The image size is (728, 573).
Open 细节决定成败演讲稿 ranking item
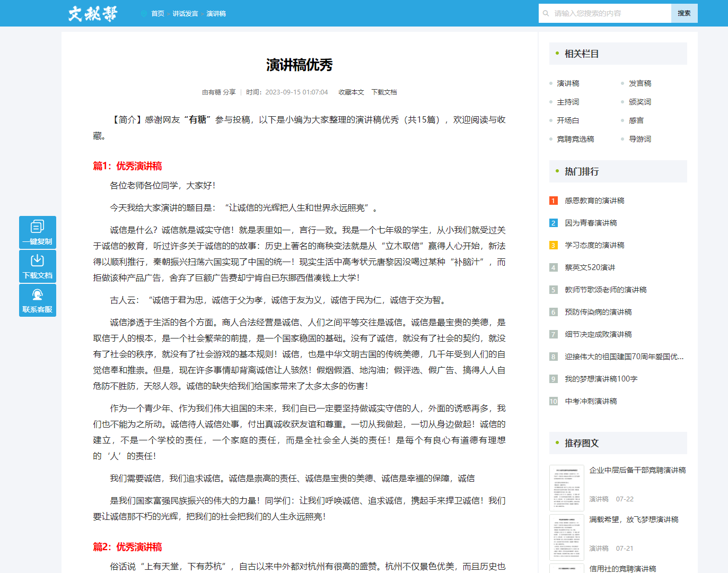[x=598, y=334]
